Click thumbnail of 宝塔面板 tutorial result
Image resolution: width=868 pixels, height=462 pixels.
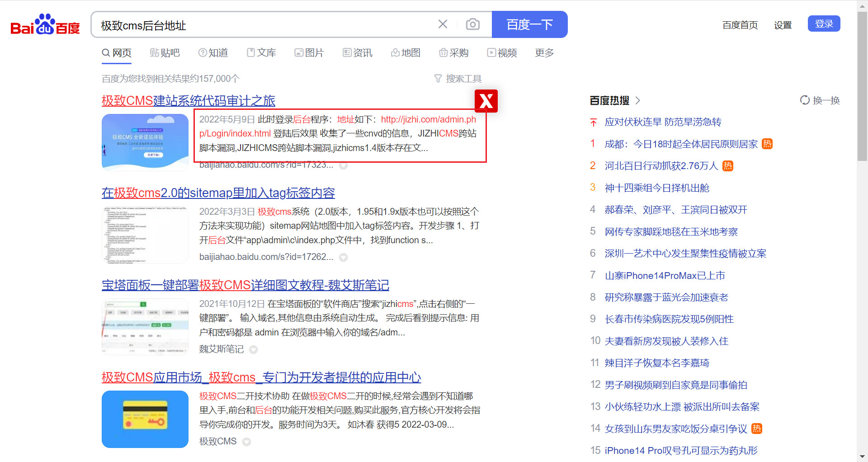[x=145, y=327]
